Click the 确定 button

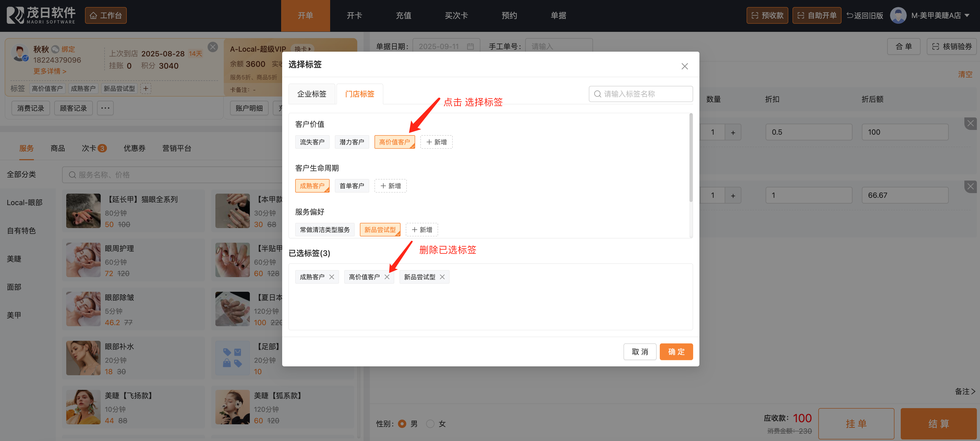pyautogui.click(x=676, y=351)
